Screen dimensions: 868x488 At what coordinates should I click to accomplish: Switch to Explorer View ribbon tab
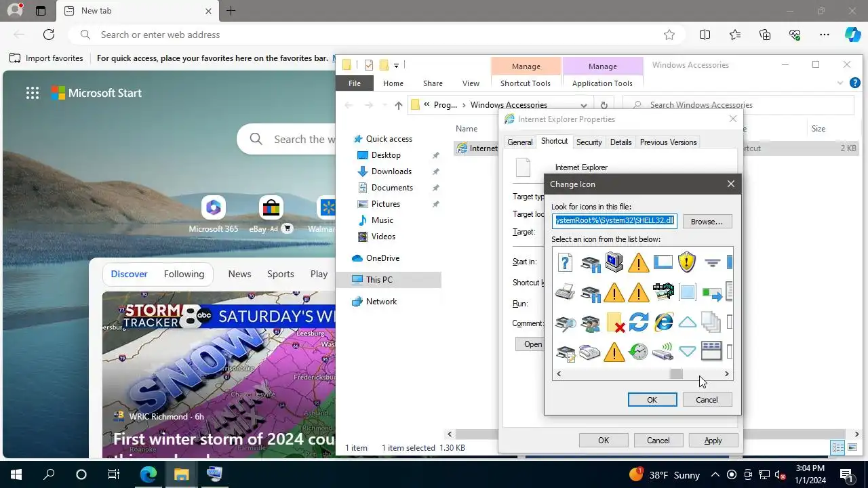(x=471, y=83)
